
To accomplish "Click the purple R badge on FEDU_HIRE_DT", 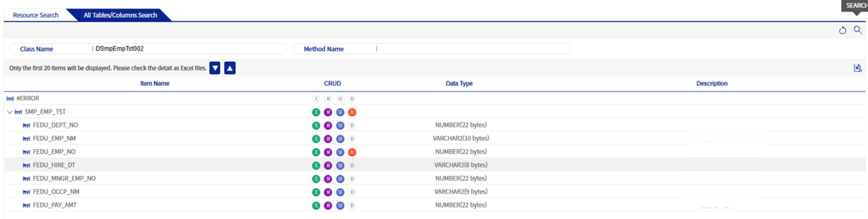I will click(328, 166).
